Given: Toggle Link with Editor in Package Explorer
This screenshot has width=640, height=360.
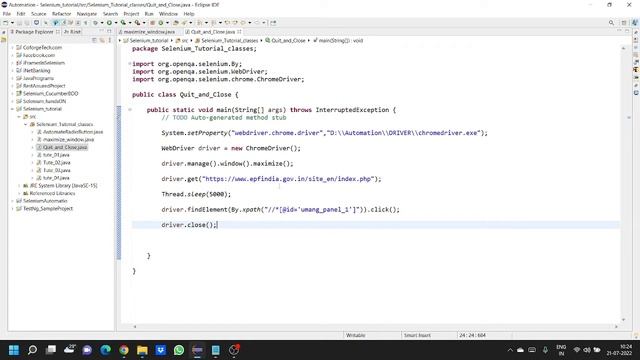Looking at the screenshot, I should [x=102, y=40].
